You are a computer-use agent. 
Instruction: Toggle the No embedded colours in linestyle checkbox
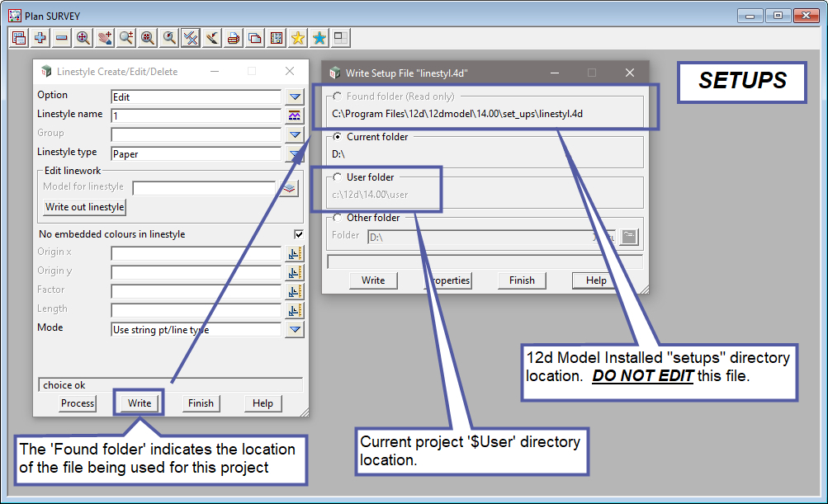coord(299,235)
